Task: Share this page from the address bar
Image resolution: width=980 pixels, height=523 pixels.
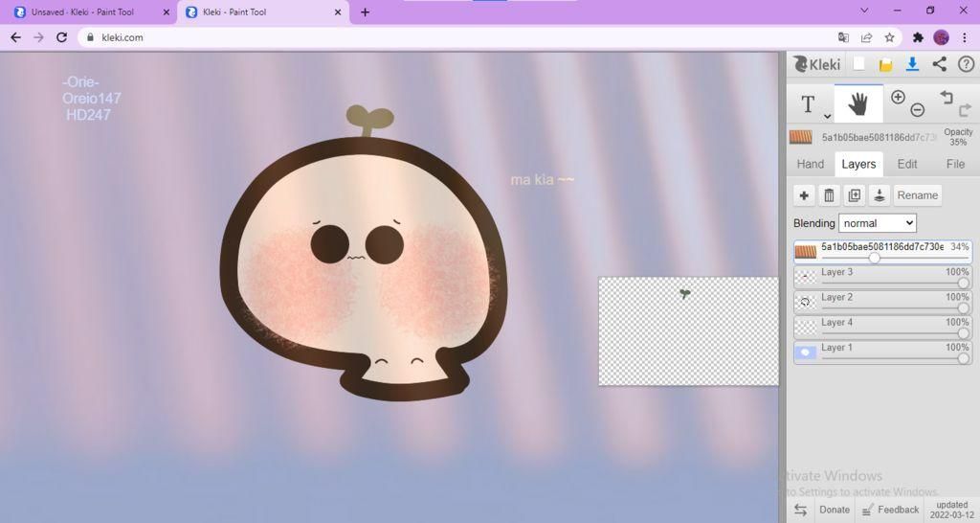Action: click(866, 37)
